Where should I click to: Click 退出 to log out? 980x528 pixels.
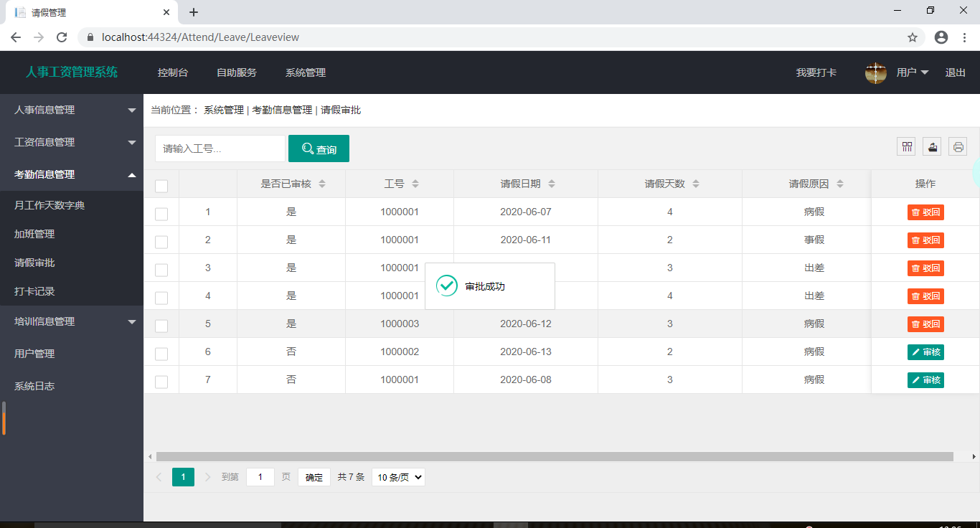[956, 72]
